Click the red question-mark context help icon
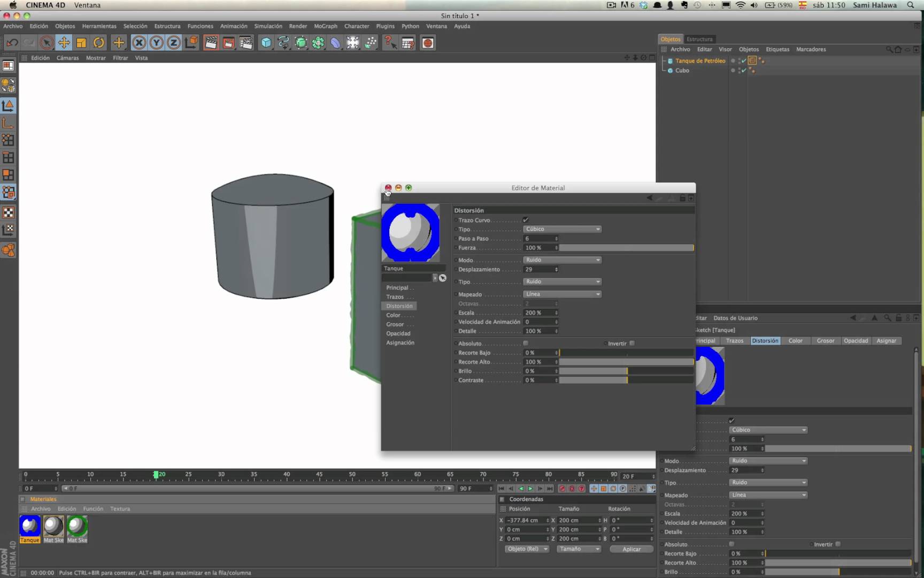 pos(390,43)
